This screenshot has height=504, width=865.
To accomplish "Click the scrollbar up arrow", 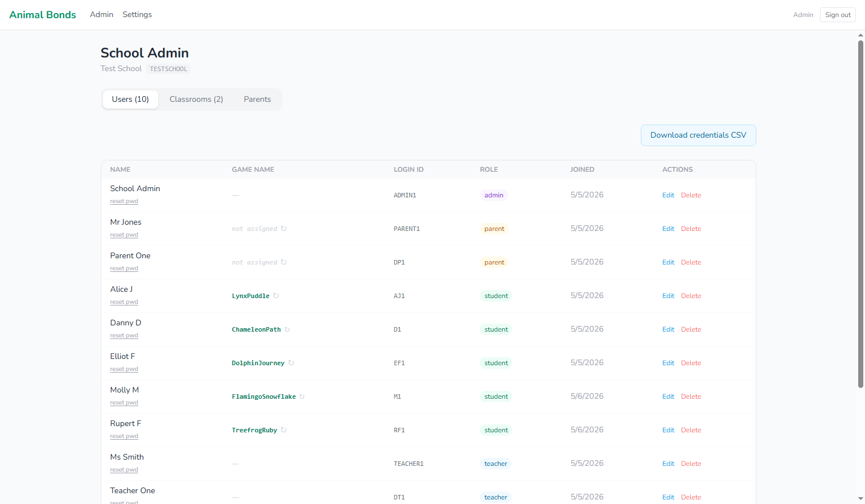I will pyautogui.click(x=860, y=35).
